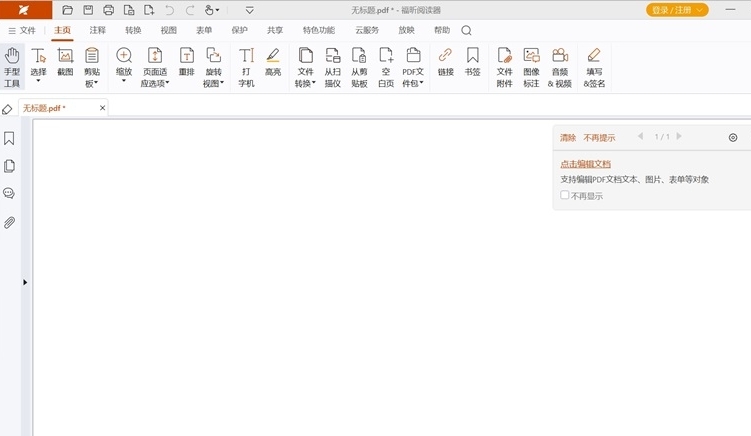Screen dimensions: 751x436
Task: Add a Bookmark (书签) from ribbon
Action: tap(472, 66)
